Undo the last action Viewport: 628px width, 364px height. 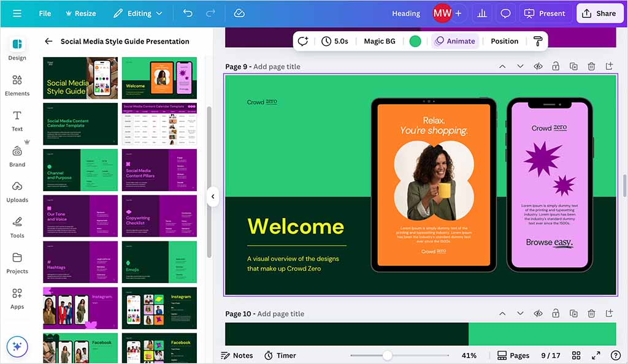click(188, 13)
